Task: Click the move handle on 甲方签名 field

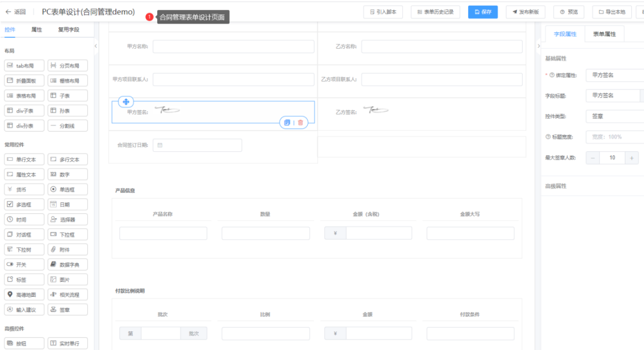Action: click(126, 101)
